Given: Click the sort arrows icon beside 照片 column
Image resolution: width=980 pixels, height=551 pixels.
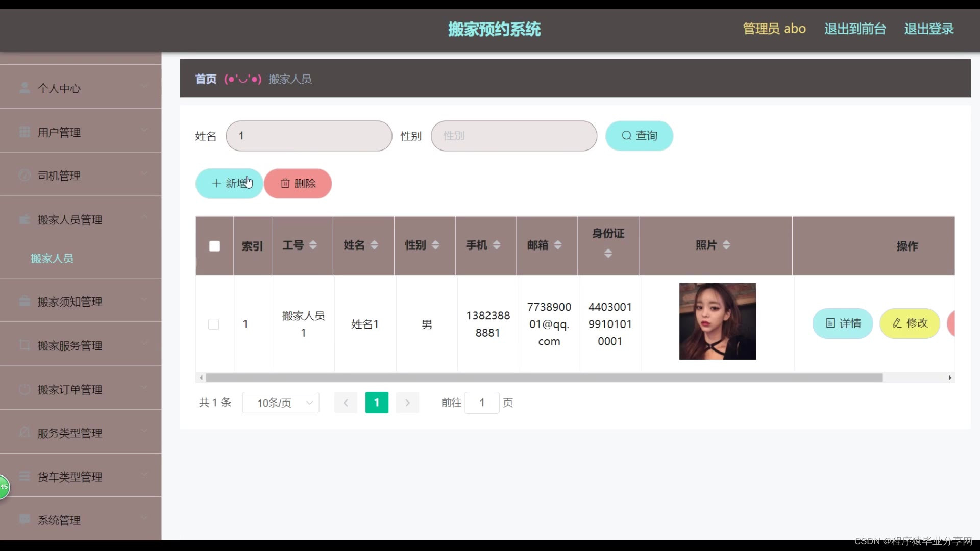Looking at the screenshot, I should 726,245.
